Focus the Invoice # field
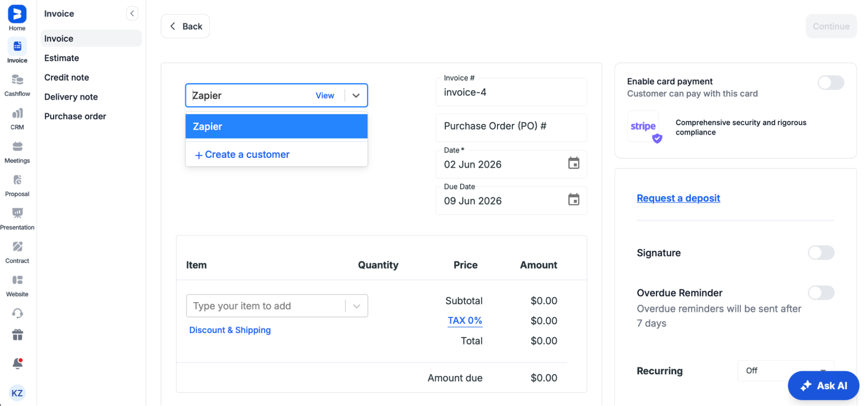868x406 pixels. [x=511, y=92]
